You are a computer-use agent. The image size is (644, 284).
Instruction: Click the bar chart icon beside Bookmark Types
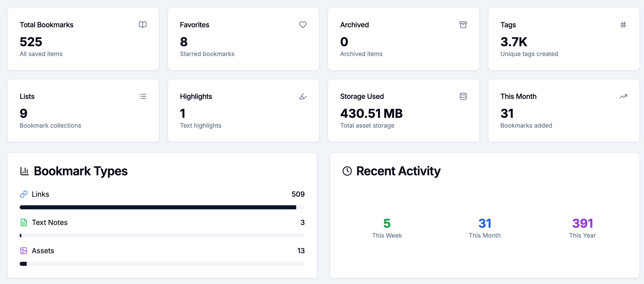(x=24, y=171)
